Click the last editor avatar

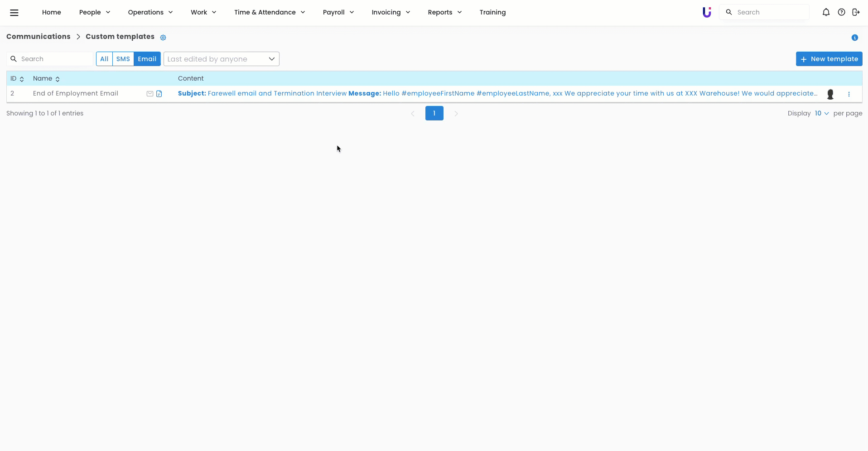pos(830,94)
